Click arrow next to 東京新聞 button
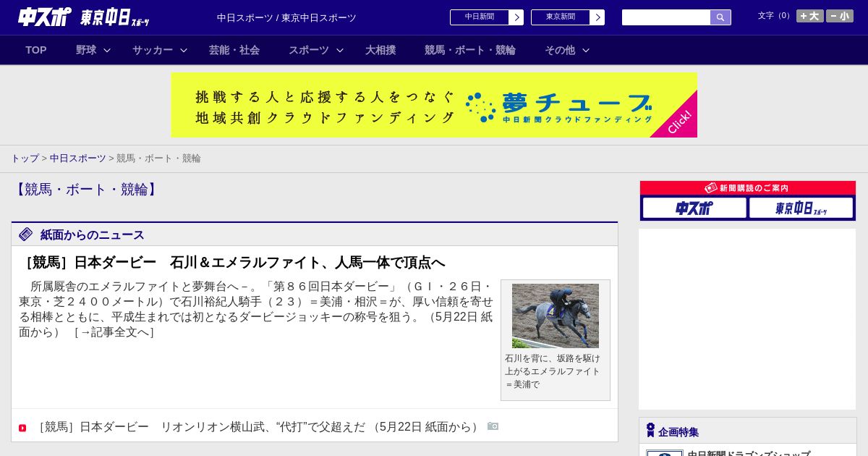The image size is (868, 456). [597, 17]
